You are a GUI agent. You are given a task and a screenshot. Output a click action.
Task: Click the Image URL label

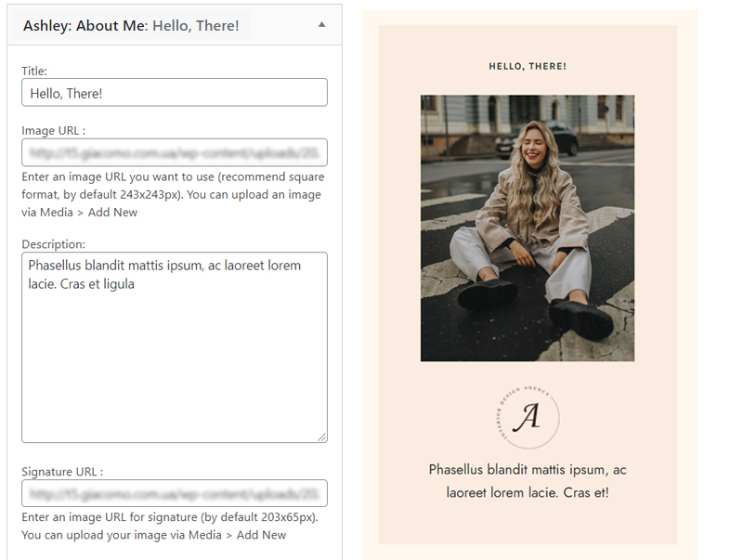(59, 131)
